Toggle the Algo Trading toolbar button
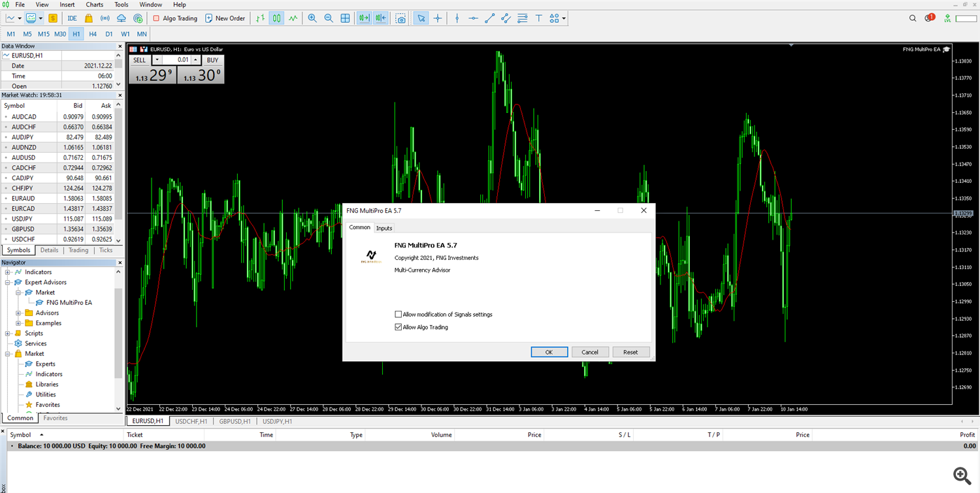 pos(174,18)
